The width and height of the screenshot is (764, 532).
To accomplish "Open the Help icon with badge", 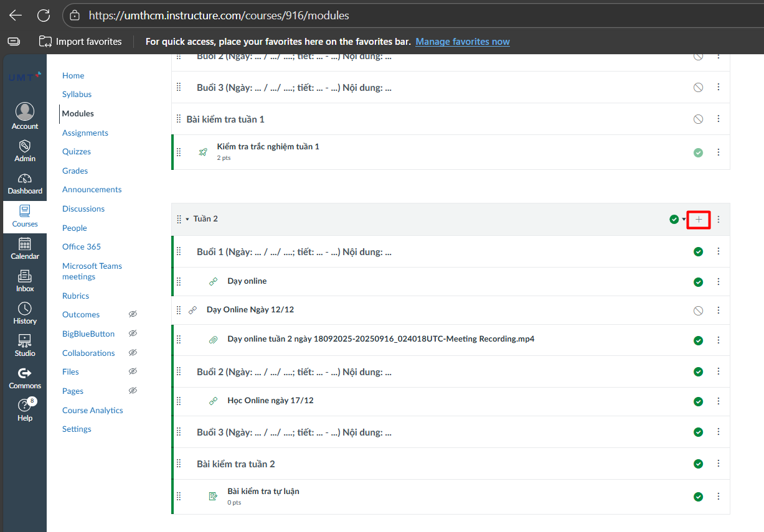I will (25, 410).
